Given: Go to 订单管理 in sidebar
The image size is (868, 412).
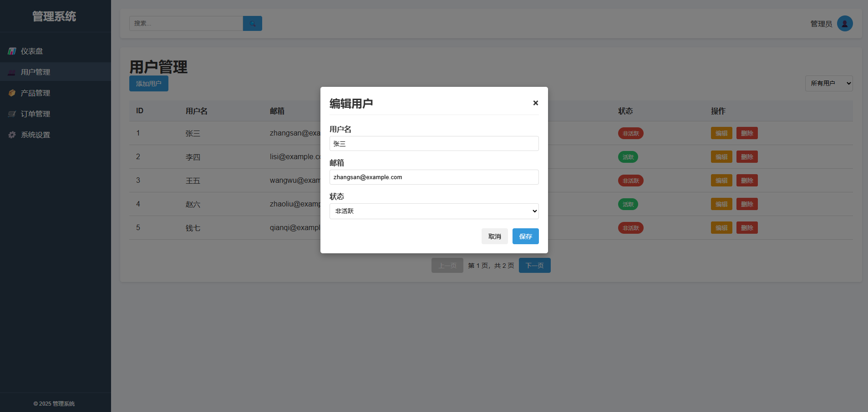Looking at the screenshot, I should tap(36, 114).
